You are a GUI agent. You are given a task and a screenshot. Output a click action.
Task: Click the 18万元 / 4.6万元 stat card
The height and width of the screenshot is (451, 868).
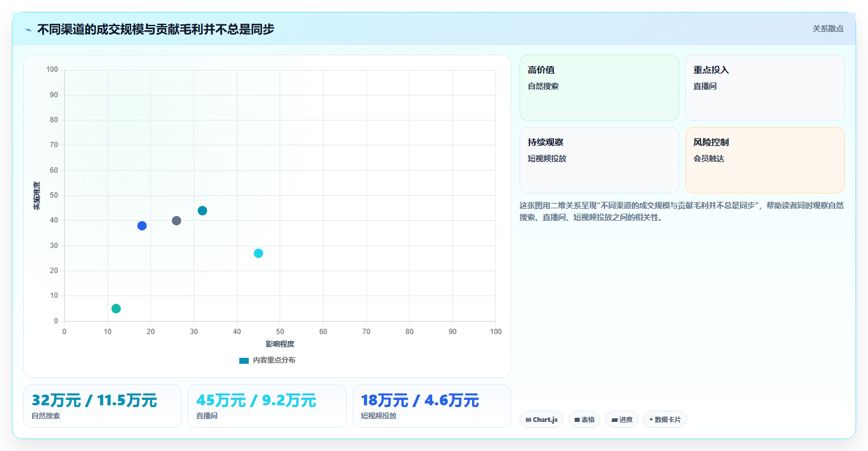click(432, 406)
